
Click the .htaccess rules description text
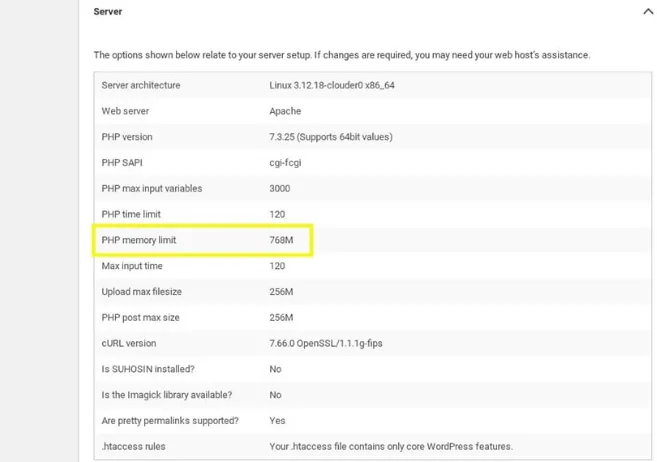tap(390, 446)
